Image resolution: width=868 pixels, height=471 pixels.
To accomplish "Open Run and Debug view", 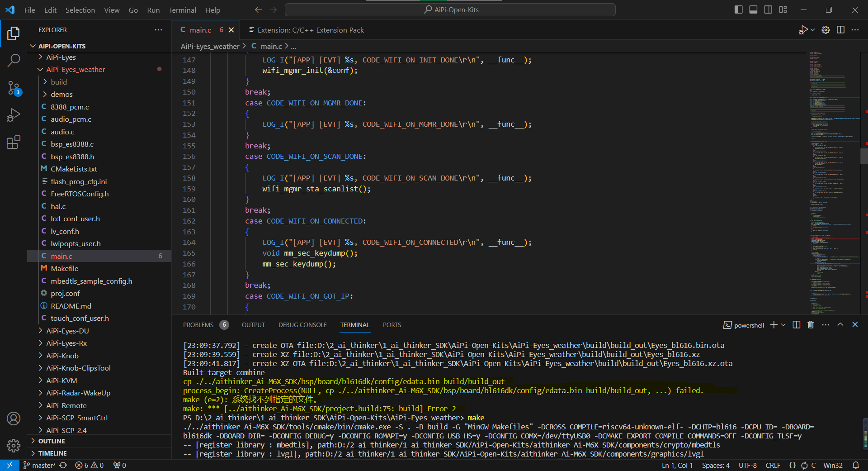I will click(14, 115).
